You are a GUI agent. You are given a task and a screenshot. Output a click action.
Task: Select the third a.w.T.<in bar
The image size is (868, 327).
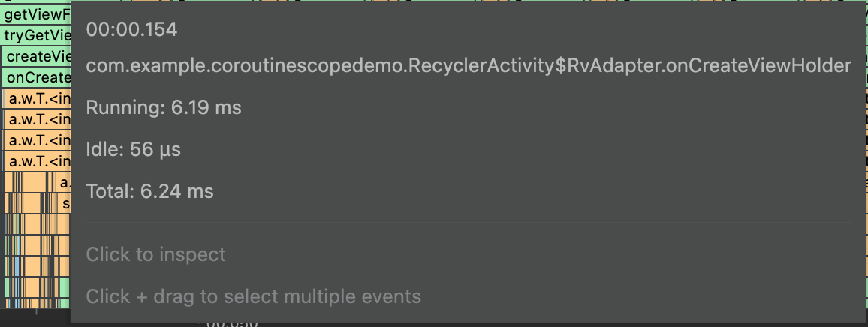coord(38,140)
